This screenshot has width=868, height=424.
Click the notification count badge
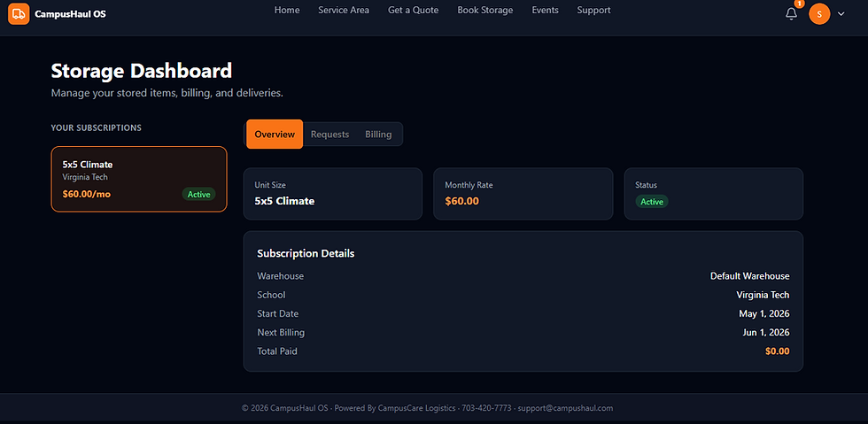pos(799,4)
